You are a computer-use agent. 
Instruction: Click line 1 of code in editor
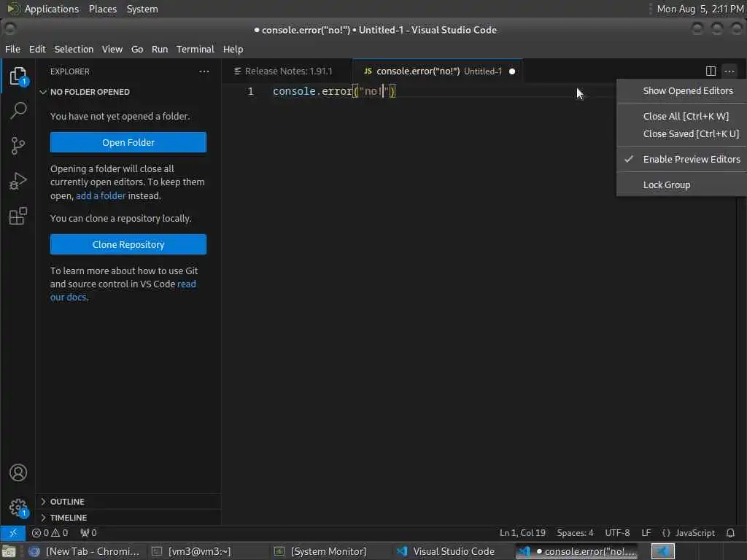tap(333, 91)
